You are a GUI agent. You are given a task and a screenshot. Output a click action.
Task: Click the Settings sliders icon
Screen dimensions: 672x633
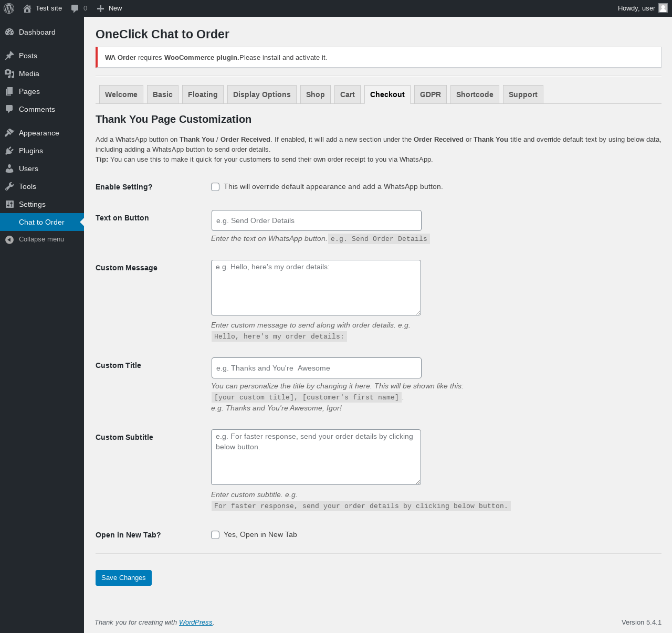pyautogui.click(x=9, y=204)
